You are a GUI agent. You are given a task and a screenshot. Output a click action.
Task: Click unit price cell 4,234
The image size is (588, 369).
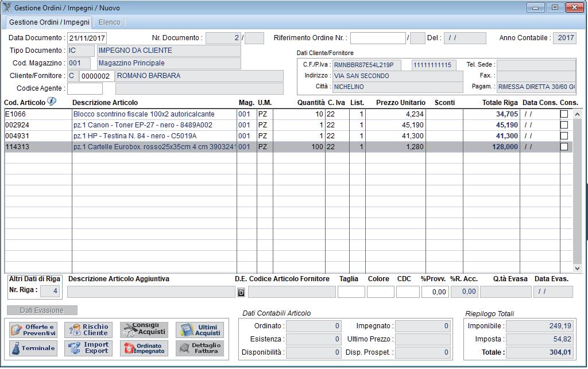[x=396, y=114]
